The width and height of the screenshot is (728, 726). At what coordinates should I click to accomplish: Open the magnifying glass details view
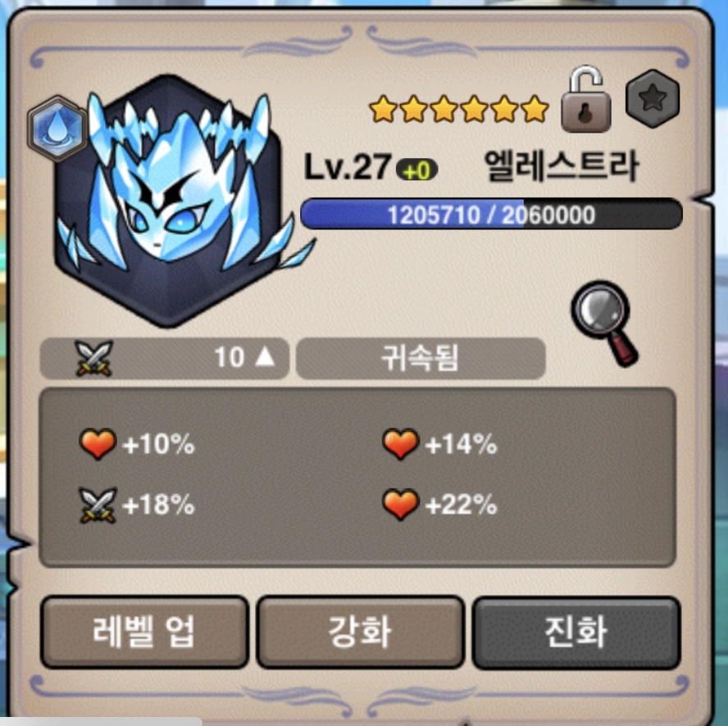coord(605,324)
